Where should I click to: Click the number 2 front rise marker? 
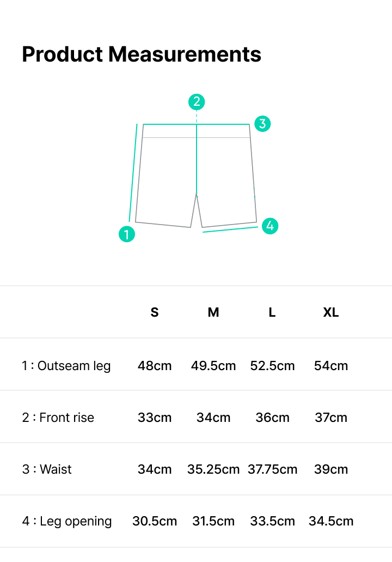(197, 101)
